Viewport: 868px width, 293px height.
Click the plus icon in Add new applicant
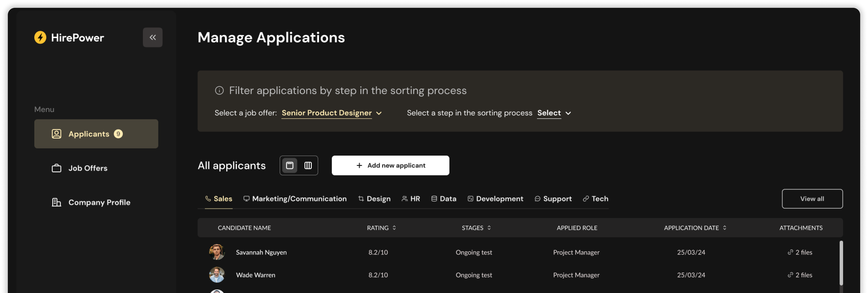pyautogui.click(x=359, y=166)
